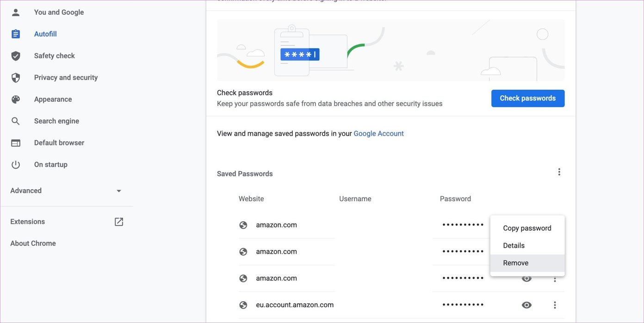Open the Google Account link
The width and height of the screenshot is (644, 323).
378,134
